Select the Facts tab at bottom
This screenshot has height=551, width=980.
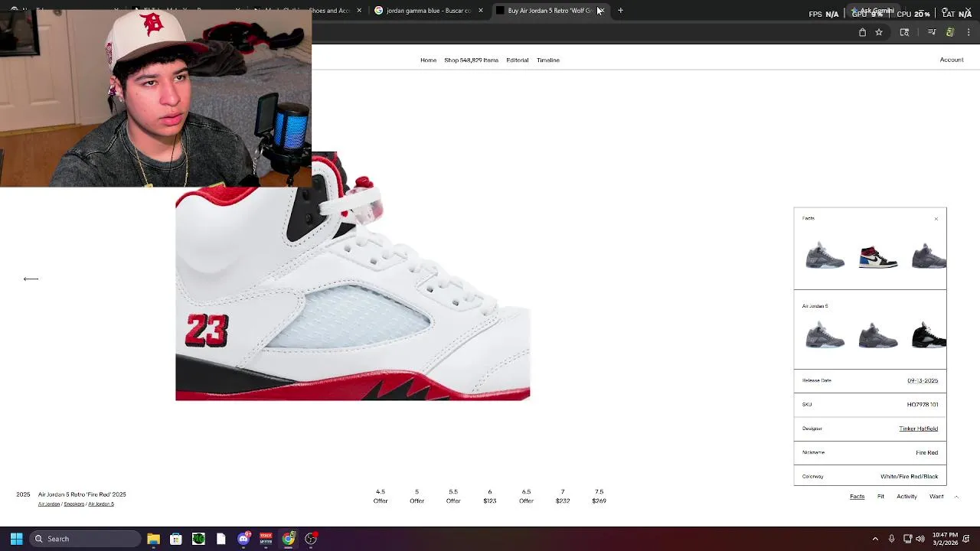click(x=857, y=497)
